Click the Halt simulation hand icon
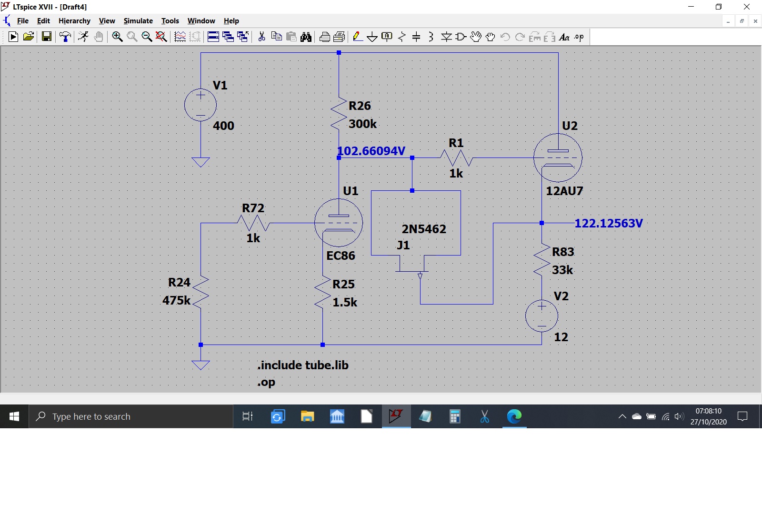This screenshot has height=532, width=762. (99, 37)
